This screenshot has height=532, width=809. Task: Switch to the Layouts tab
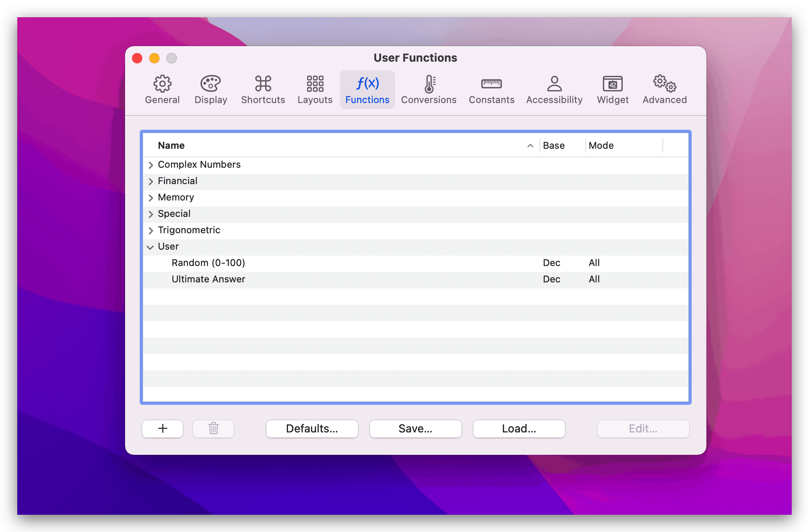[315, 90]
